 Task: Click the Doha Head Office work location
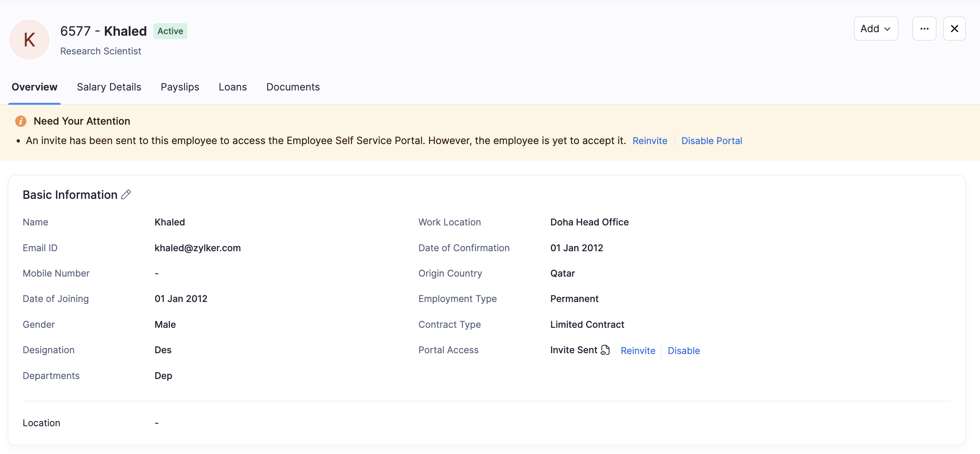pyautogui.click(x=589, y=222)
